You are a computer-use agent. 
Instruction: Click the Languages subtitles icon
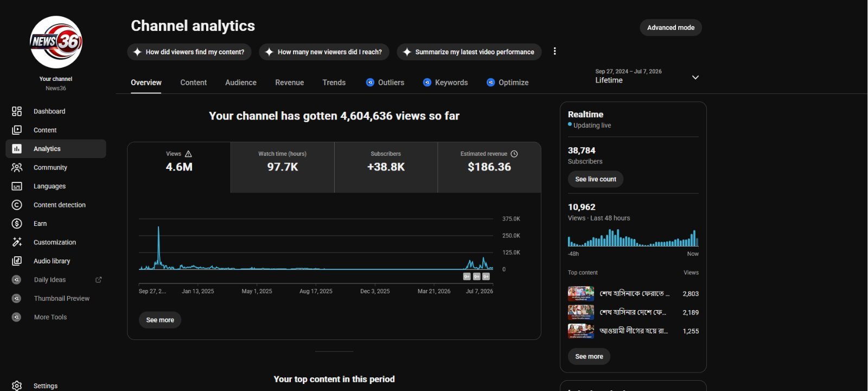[17, 186]
